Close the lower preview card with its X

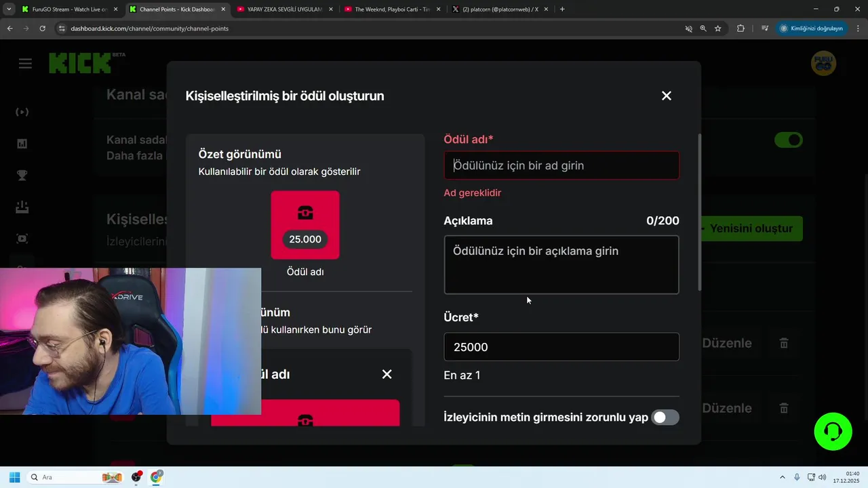pos(387,374)
